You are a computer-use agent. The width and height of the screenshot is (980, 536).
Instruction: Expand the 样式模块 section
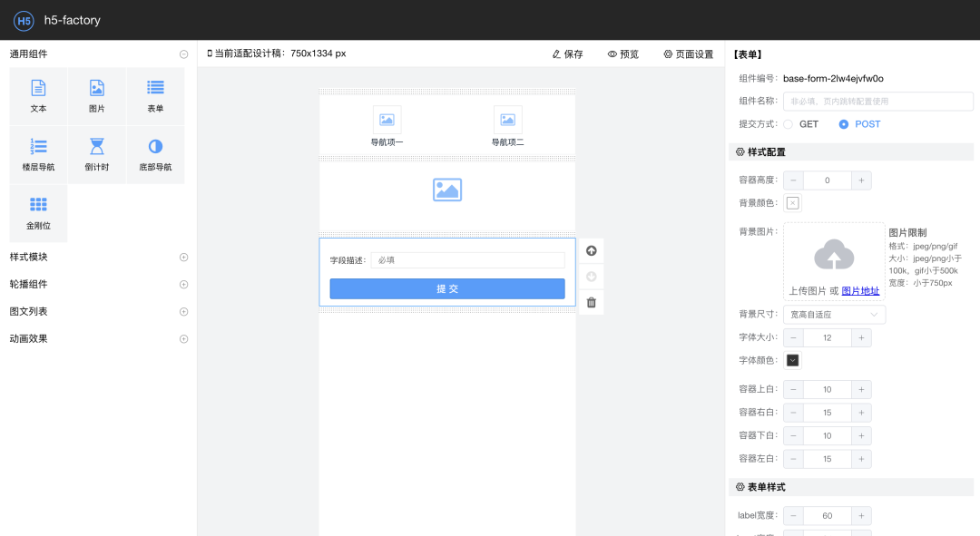click(x=183, y=258)
